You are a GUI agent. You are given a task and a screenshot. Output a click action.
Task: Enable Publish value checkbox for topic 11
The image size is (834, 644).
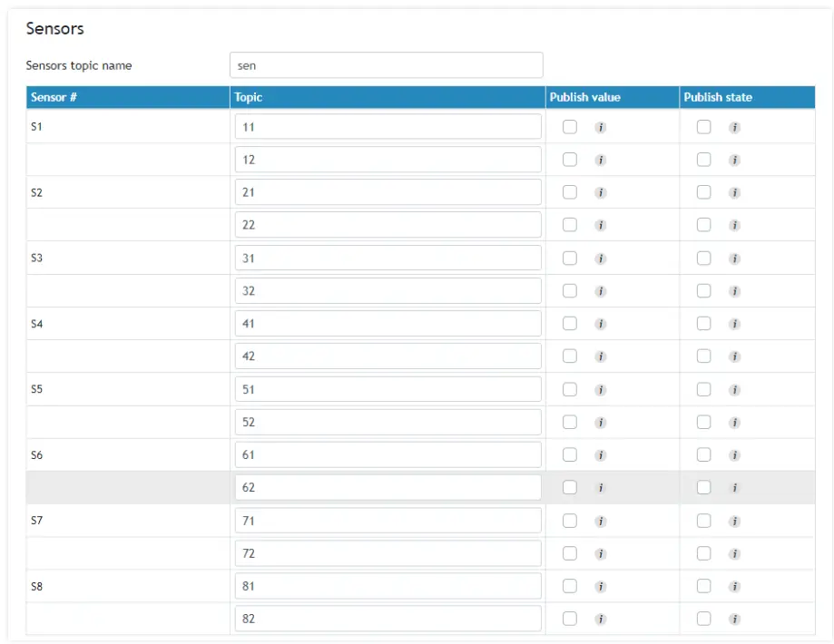click(570, 127)
